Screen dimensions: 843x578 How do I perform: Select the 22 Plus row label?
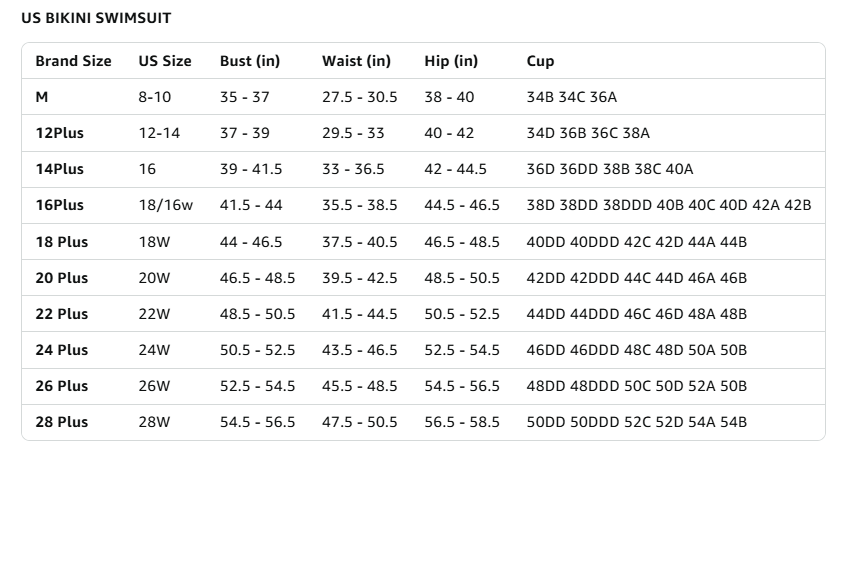point(62,314)
